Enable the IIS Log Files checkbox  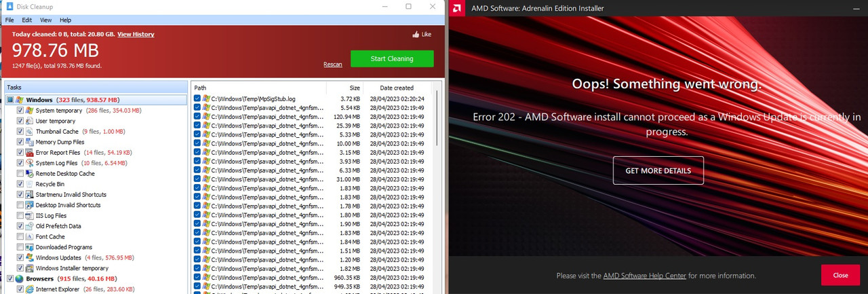[20, 216]
